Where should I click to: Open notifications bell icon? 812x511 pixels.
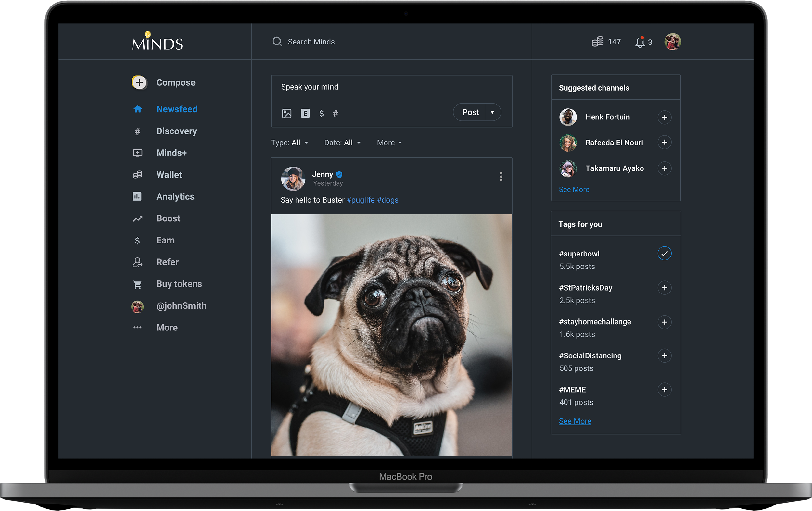pos(640,42)
